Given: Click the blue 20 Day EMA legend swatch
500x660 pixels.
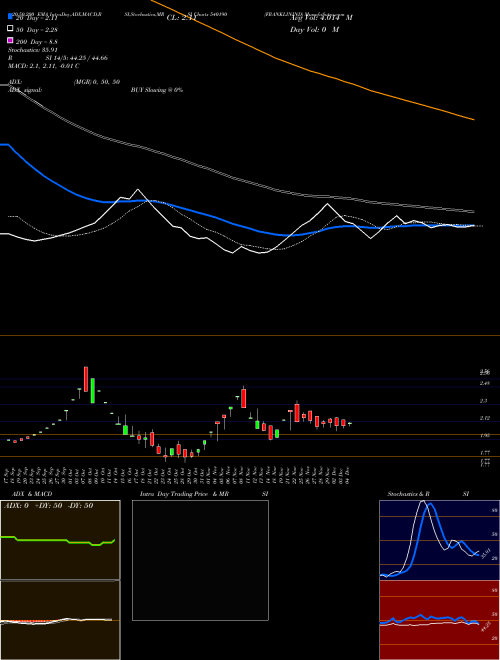Looking at the screenshot, I should pyautogui.click(x=10, y=17).
